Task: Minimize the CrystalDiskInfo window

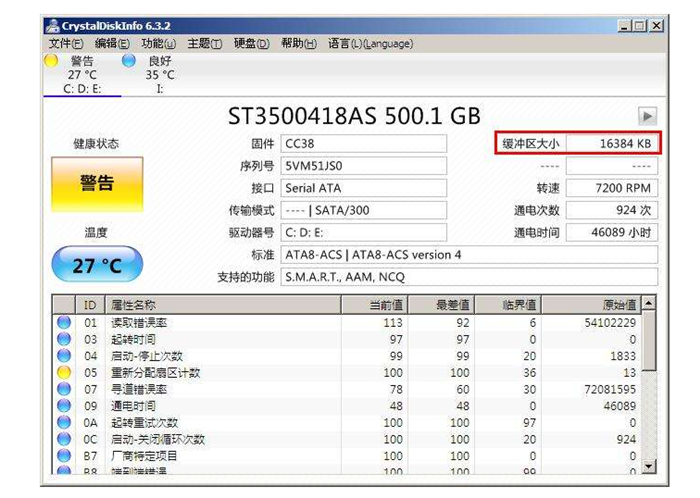Action: (x=624, y=26)
